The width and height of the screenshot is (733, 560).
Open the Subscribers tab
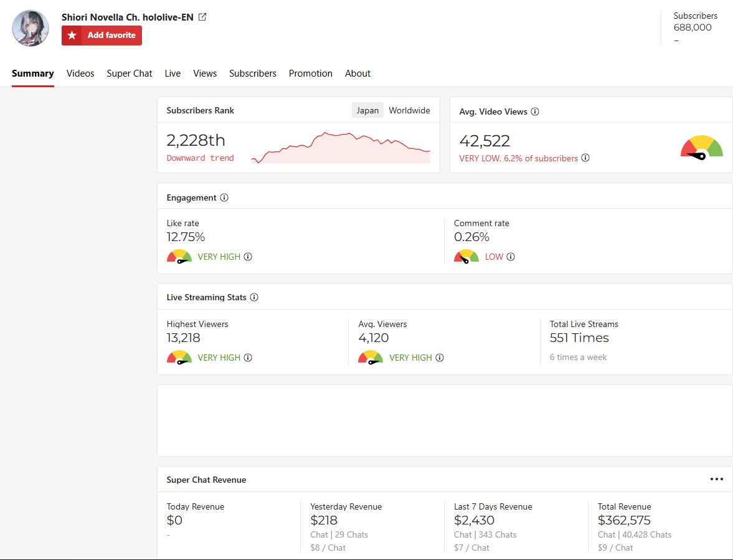point(252,74)
